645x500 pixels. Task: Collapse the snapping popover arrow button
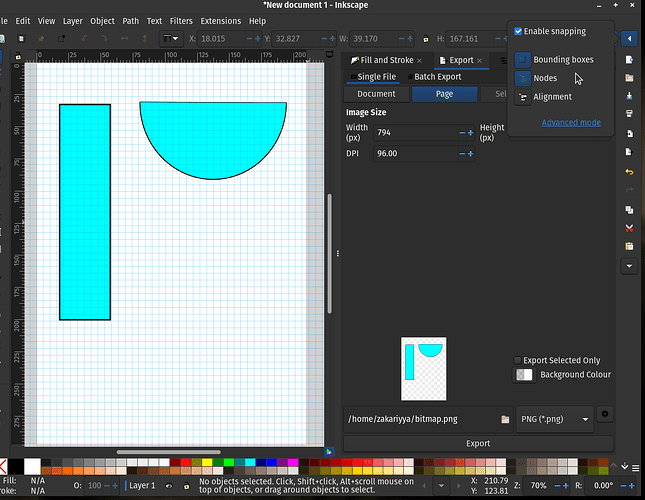pos(629,39)
